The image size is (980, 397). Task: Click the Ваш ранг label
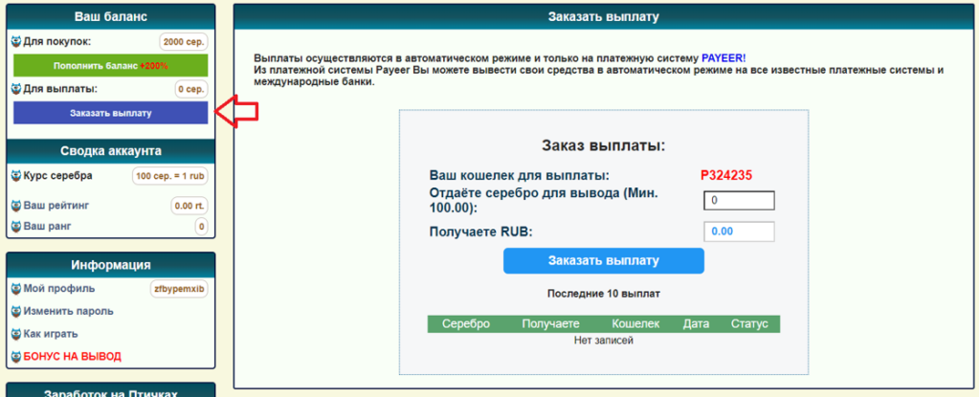click(x=48, y=226)
